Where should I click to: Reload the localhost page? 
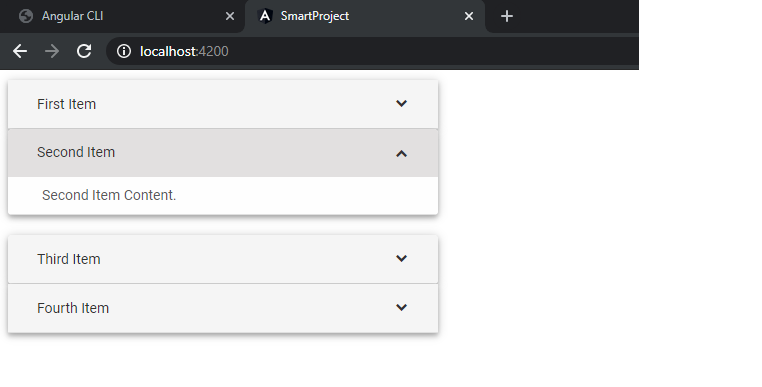click(84, 51)
